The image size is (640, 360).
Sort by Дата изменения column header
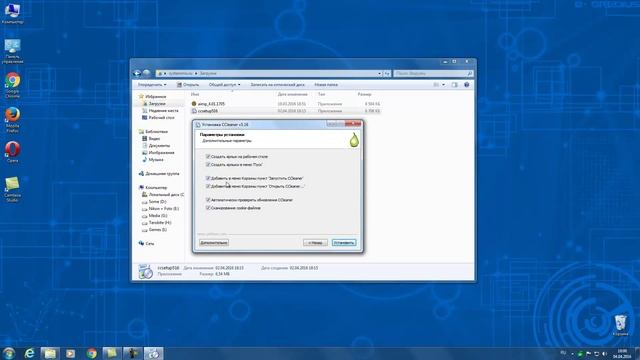click(293, 94)
